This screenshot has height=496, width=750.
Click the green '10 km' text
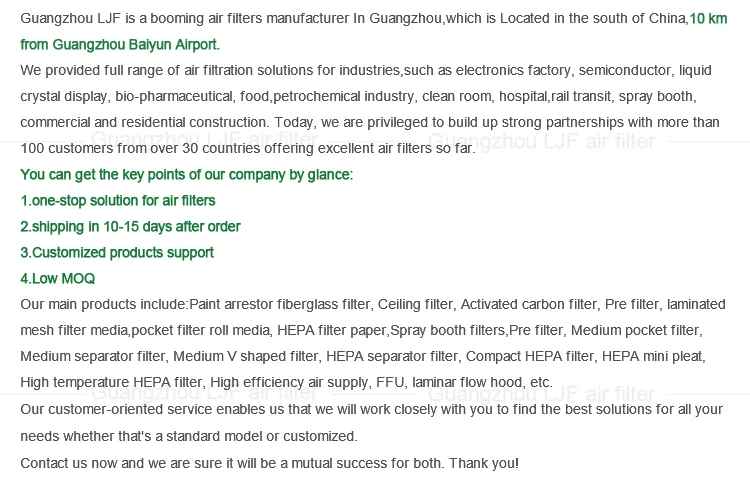(708, 19)
